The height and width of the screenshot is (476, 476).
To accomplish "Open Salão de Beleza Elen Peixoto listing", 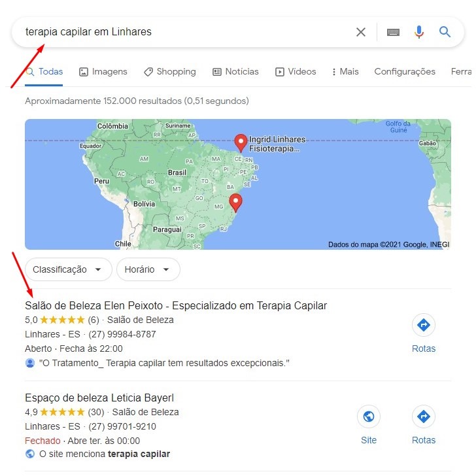I will (x=176, y=305).
